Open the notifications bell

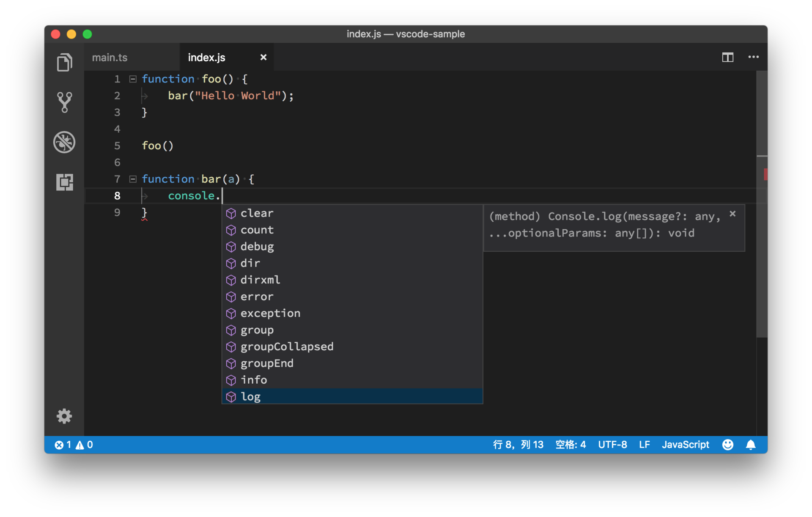tap(751, 445)
